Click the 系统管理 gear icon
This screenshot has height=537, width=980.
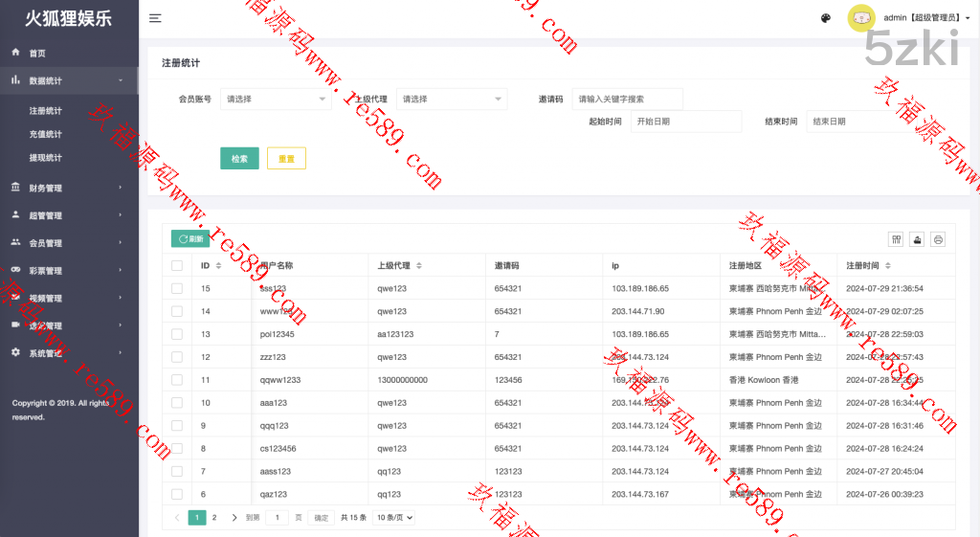[x=15, y=352]
